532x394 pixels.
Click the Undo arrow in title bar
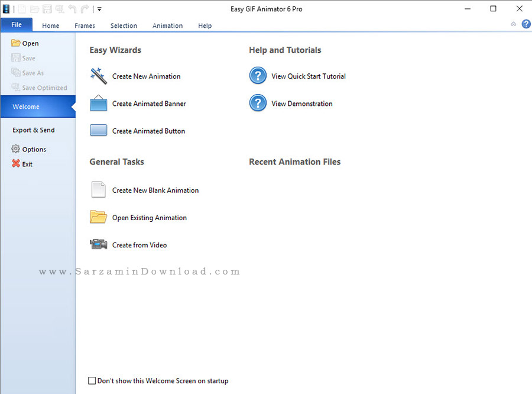pyautogui.click(x=72, y=9)
